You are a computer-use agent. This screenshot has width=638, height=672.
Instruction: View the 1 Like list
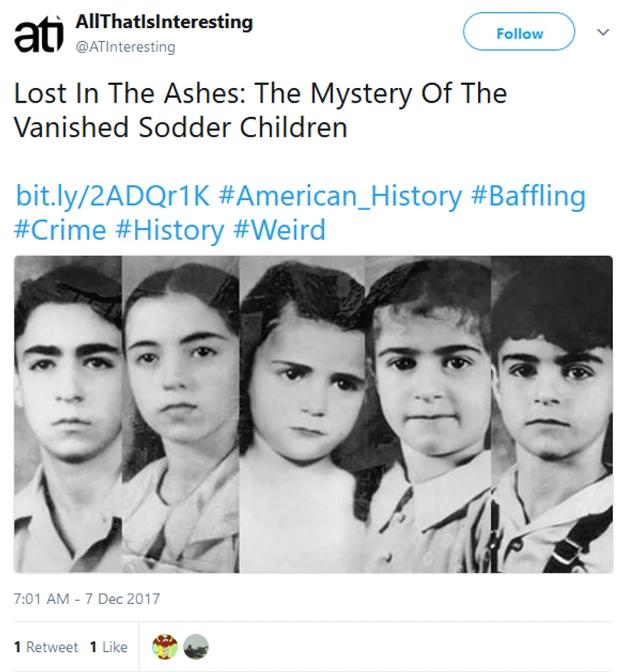pyautogui.click(x=108, y=647)
